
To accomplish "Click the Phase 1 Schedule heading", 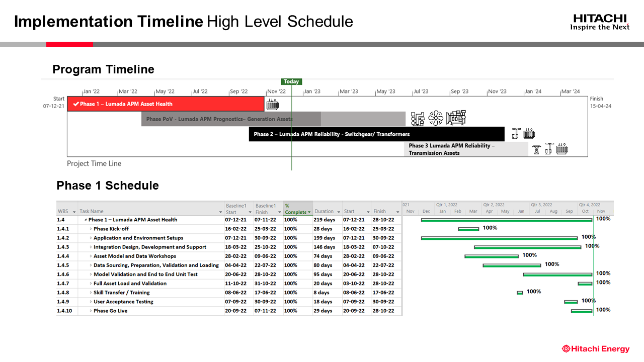I will (x=108, y=186).
